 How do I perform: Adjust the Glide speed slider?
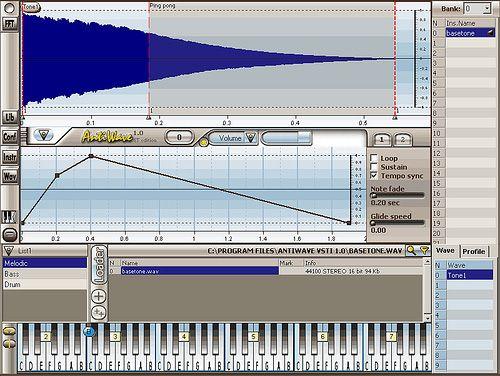(x=397, y=223)
